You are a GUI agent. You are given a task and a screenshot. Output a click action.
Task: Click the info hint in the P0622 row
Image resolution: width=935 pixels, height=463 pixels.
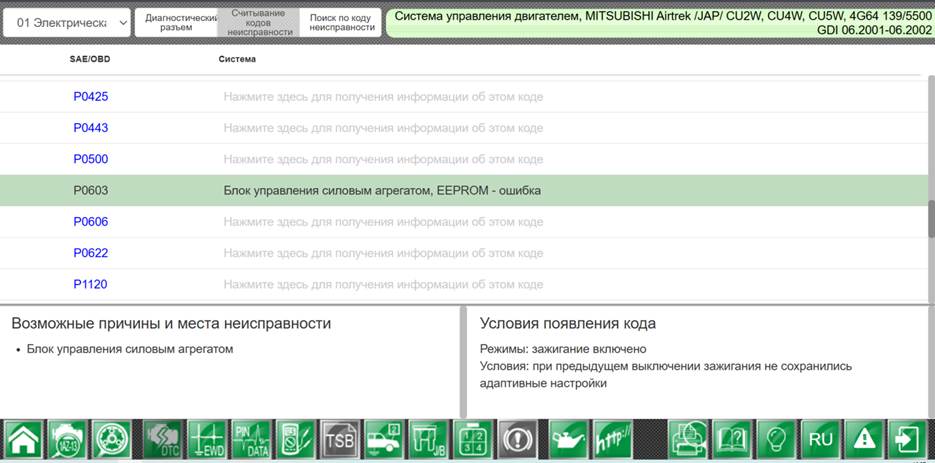click(x=383, y=253)
